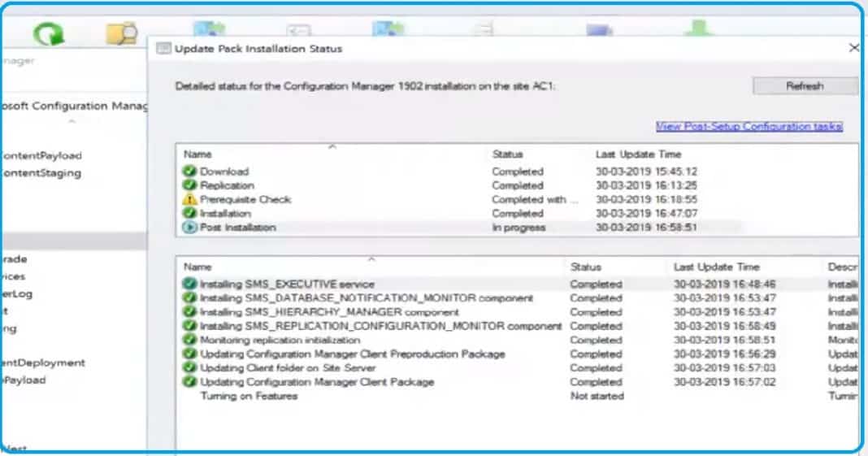Click the green refresh arrow toolbar icon
The image size is (868, 456).
[49, 34]
